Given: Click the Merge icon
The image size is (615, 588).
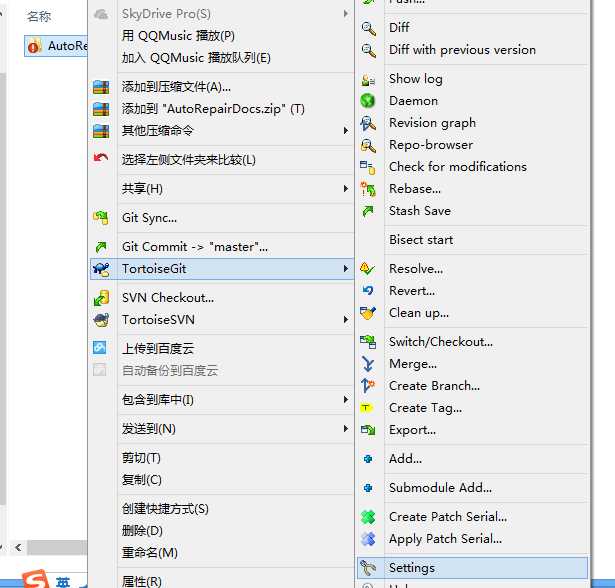Looking at the screenshot, I should [368, 364].
